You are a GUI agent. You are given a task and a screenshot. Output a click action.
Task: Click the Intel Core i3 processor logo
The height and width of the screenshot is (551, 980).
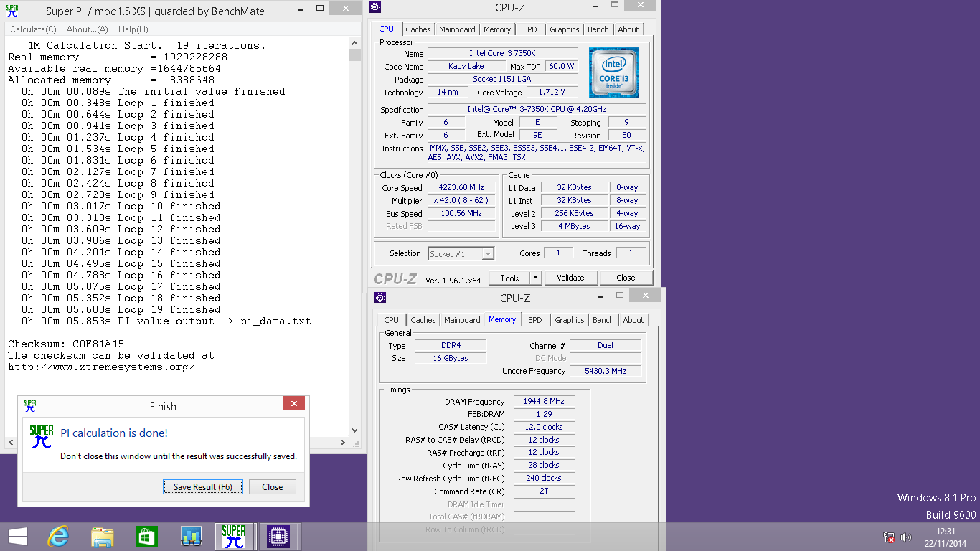click(613, 72)
